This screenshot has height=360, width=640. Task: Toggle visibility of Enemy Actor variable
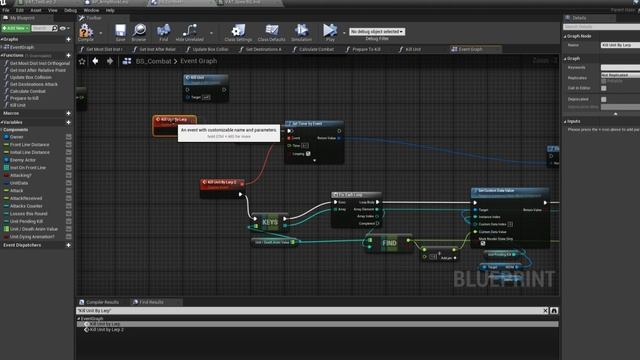tap(69, 160)
